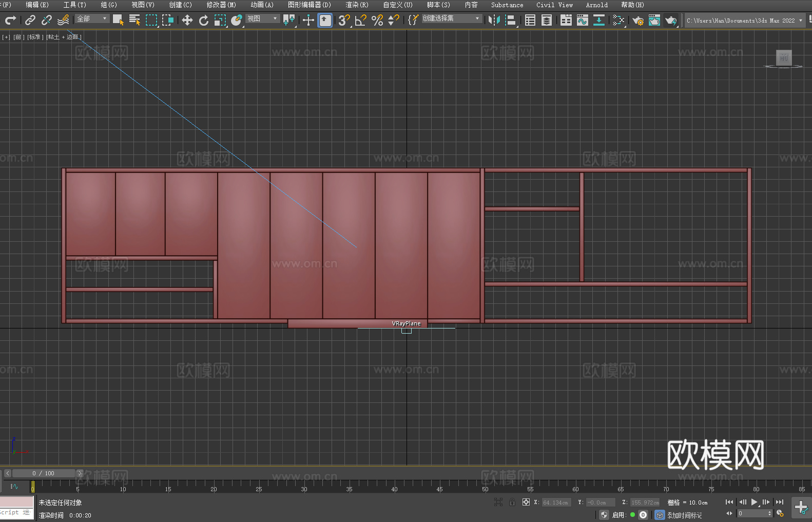Activate Bind to Space Warp tool
Screen dimensions: 812x522
tap(63, 20)
